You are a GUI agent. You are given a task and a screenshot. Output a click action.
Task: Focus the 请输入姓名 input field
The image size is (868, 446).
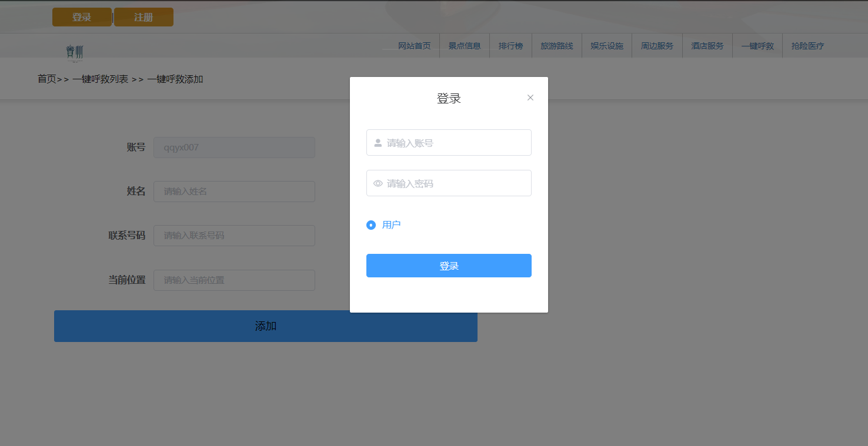[234, 192]
